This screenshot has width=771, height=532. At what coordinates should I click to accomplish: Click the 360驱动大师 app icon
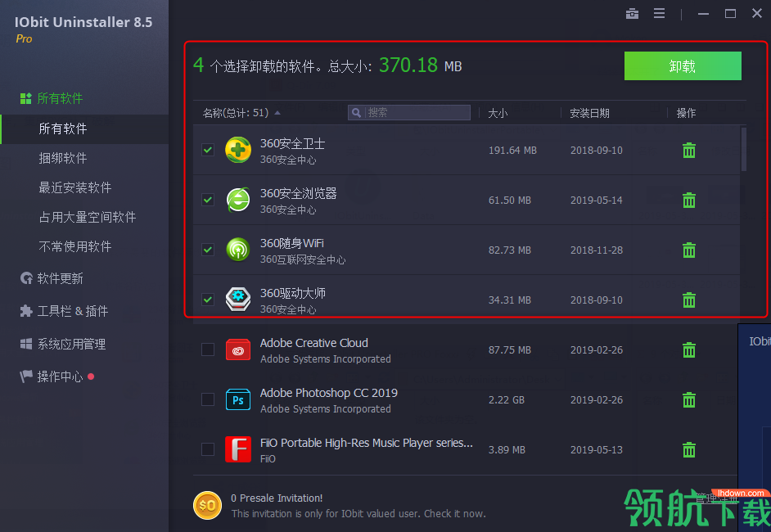point(238,300)
